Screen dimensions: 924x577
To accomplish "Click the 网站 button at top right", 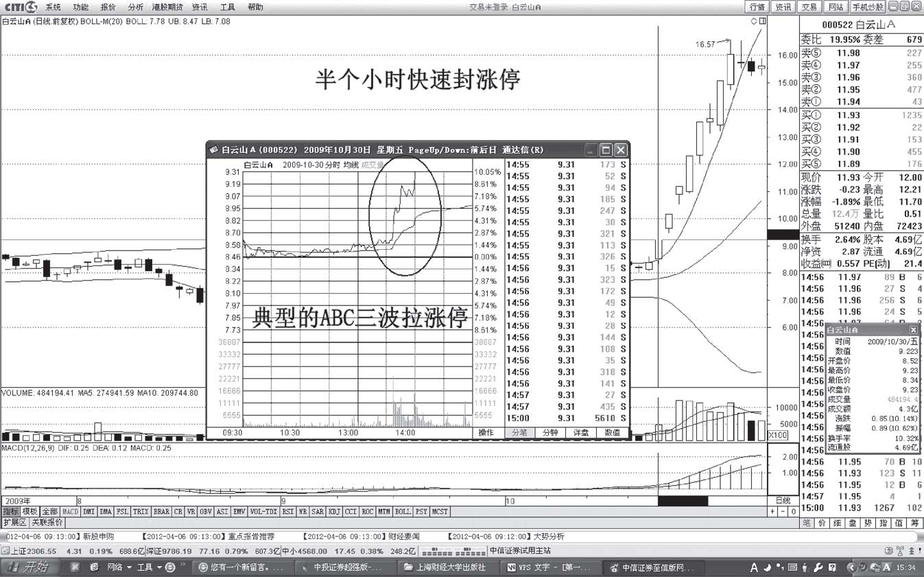I will point(835,7).
